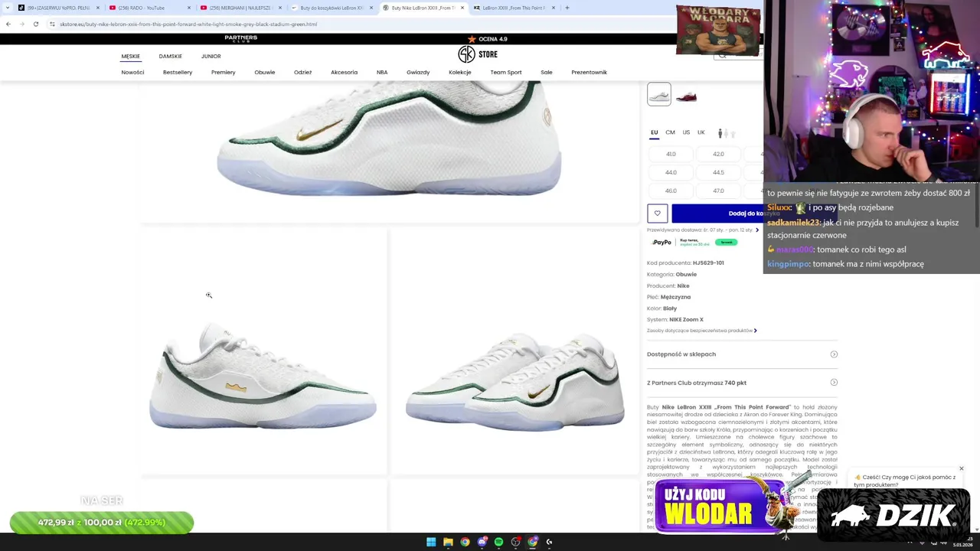Image resolution: width=980 pixels, height=551 pixels.
Task: Choose shoe size 47.0
Action: [x=718, y=191]
